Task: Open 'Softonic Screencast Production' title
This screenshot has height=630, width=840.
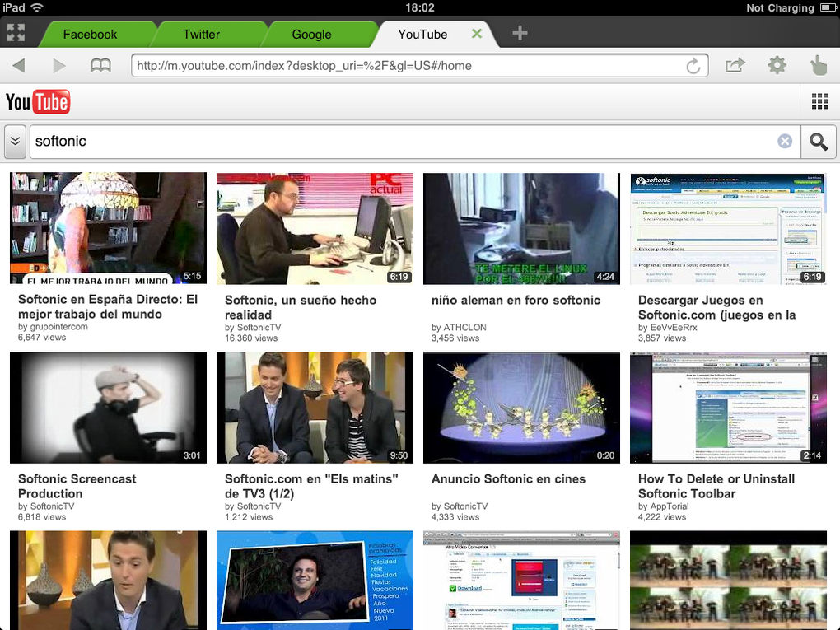Action: tap(77, 486)
